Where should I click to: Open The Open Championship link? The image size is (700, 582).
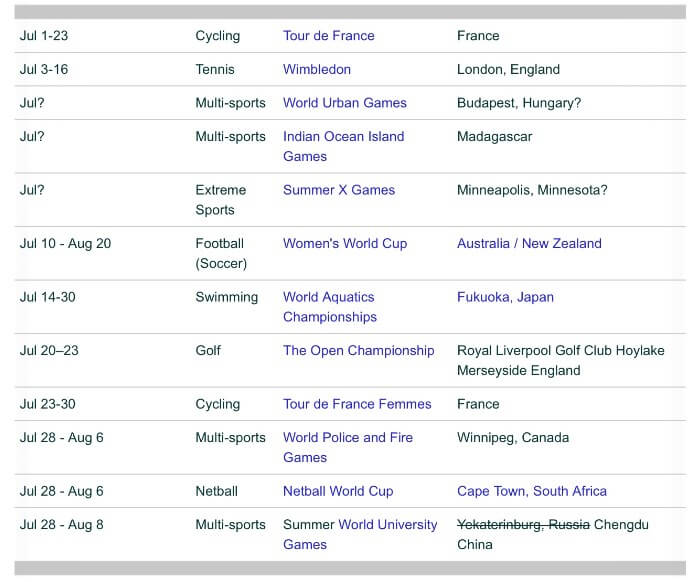tap(358, 350)
